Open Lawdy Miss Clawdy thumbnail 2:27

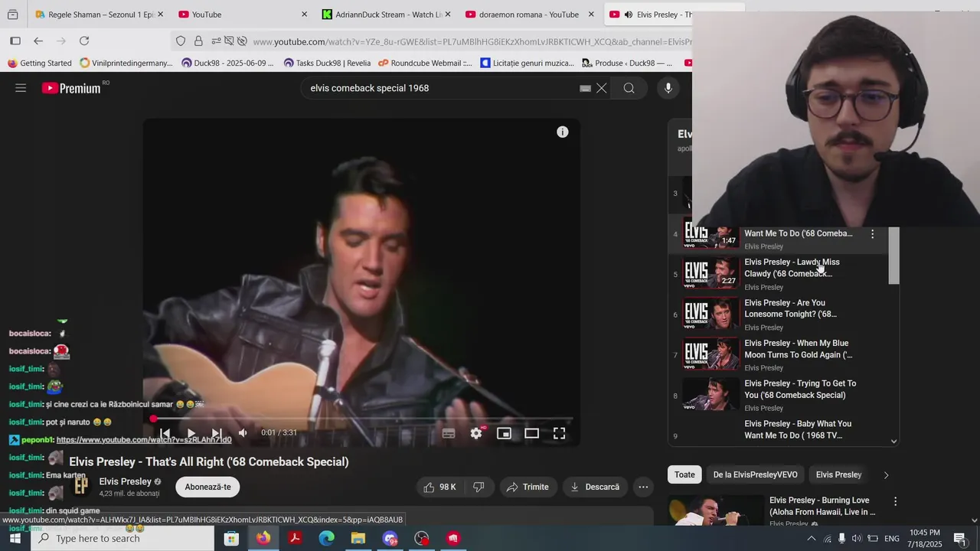pos(711,274)
